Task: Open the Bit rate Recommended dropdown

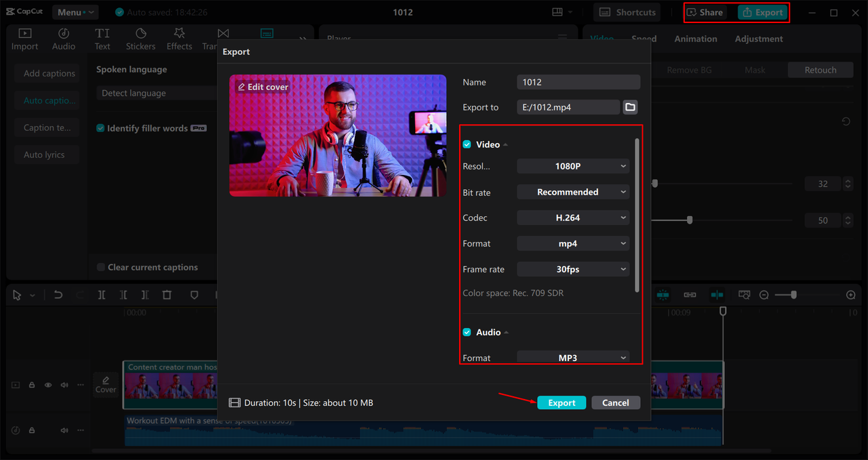Action: pos(573,192)
